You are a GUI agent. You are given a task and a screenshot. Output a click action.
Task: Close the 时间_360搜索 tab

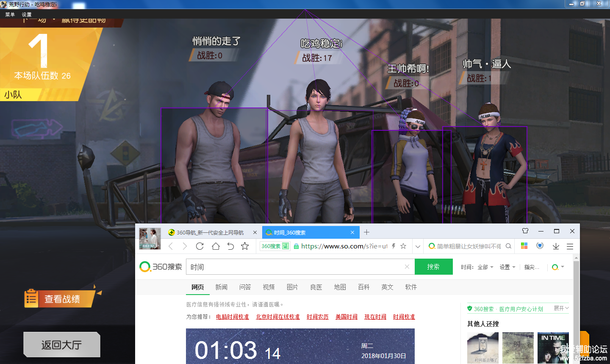(x=352, y=232)
